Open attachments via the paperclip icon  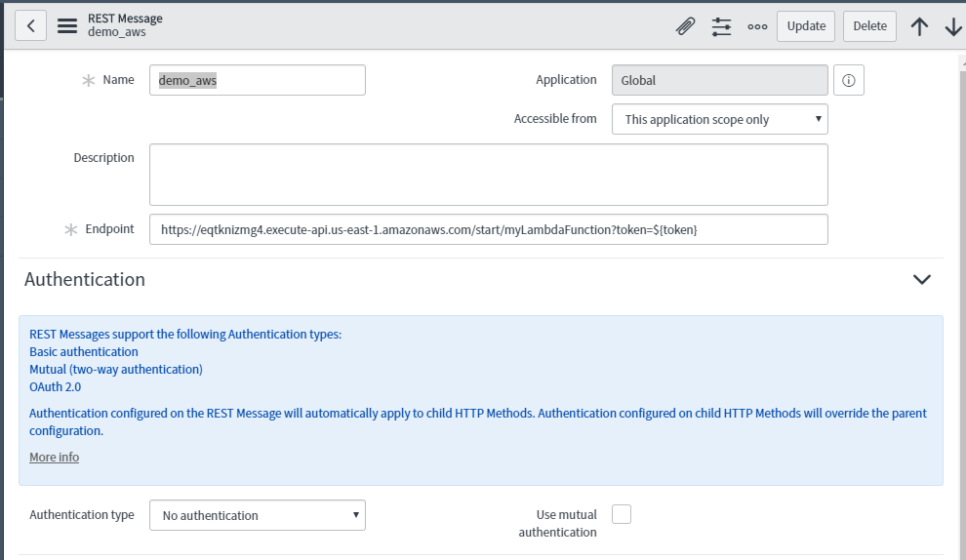pyautogui.click(x=685, y=26)
